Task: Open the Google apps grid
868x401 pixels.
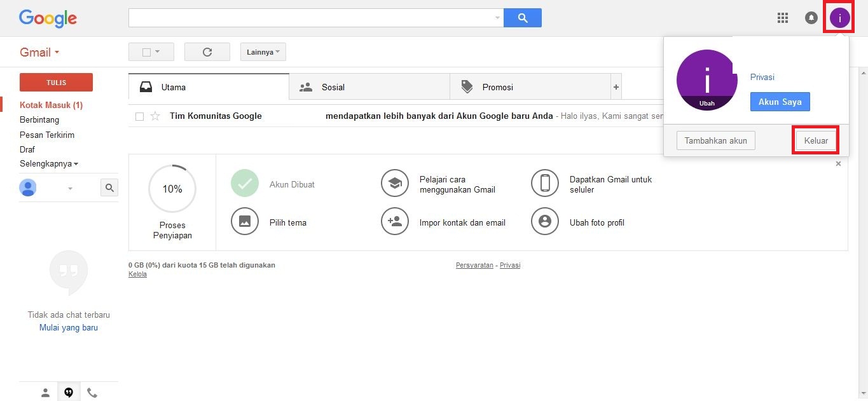Action: click(783, 18)
